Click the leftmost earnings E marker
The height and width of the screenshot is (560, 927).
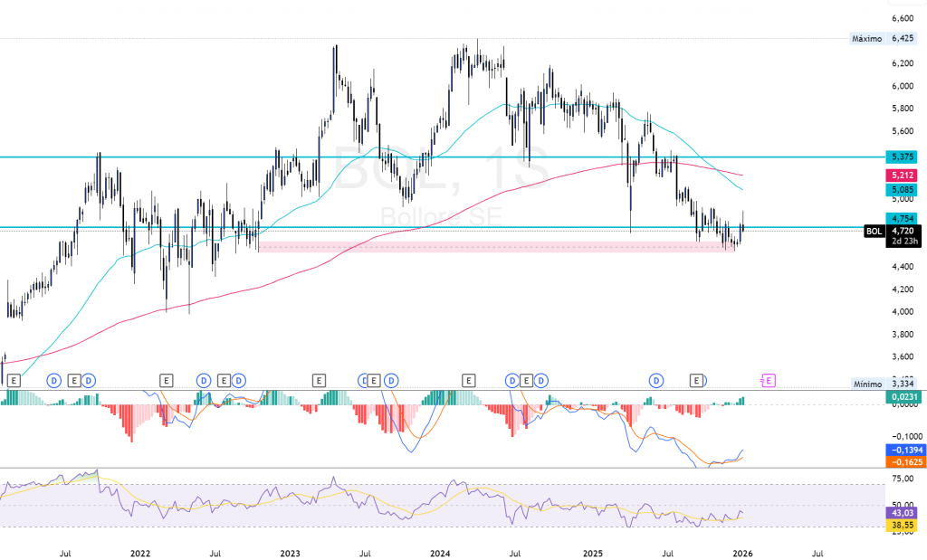[x=14, y=381]
